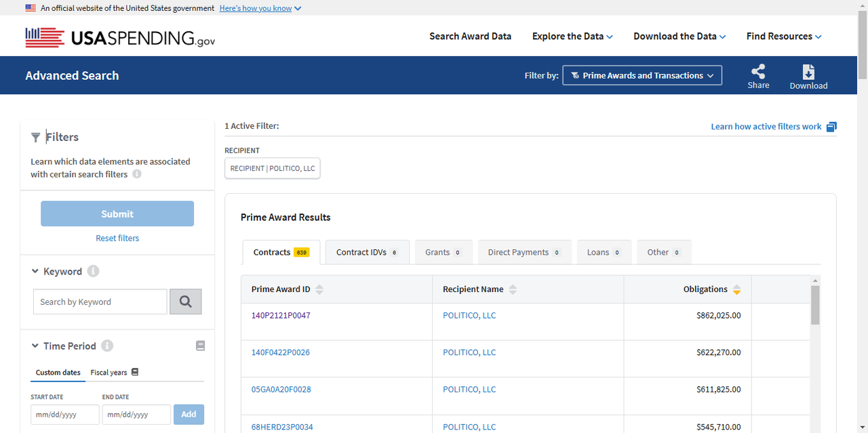Open Learn how active filters work link
Screen dimensions: 868x433
pyautogui.click(x=766, y=127)
